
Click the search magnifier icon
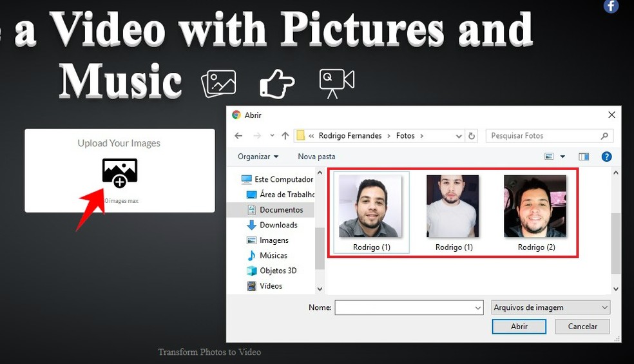click(604, 136)
